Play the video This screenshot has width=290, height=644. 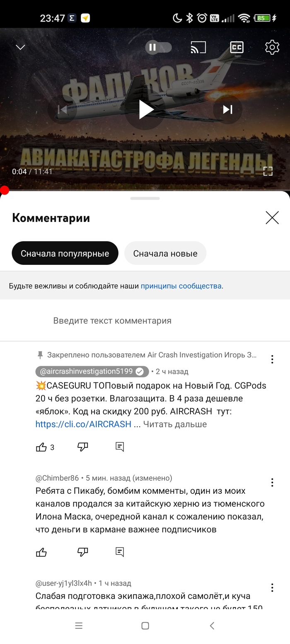[x=145, y=109]
